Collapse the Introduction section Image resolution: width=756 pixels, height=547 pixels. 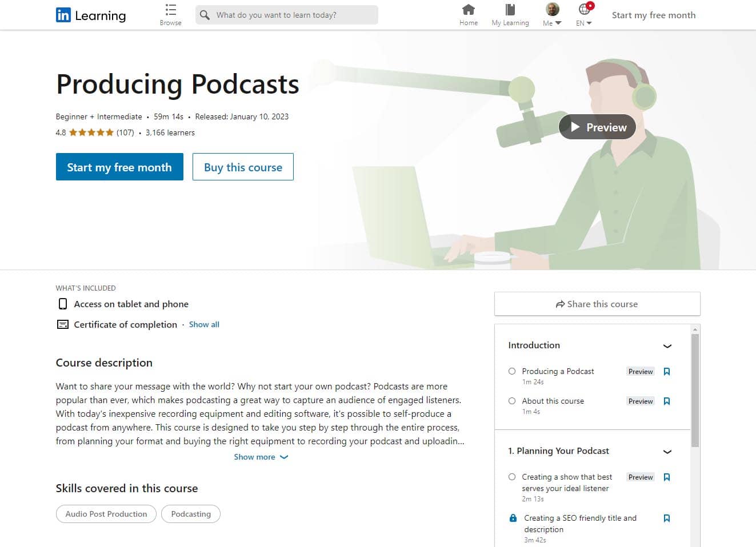[667, 346]
